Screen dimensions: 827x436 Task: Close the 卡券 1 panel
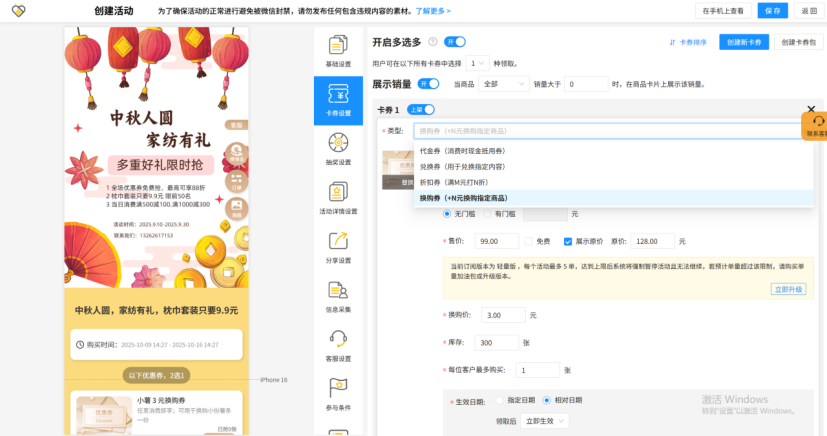coord(811,109)
